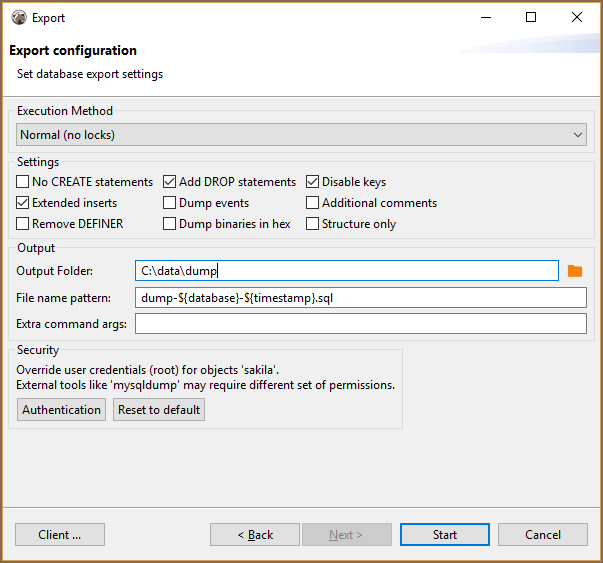Turn on the Structure only option
Image resolution: width=603 pixels, height=563 pixels.
pyautogui.click(x=313, y=224)
